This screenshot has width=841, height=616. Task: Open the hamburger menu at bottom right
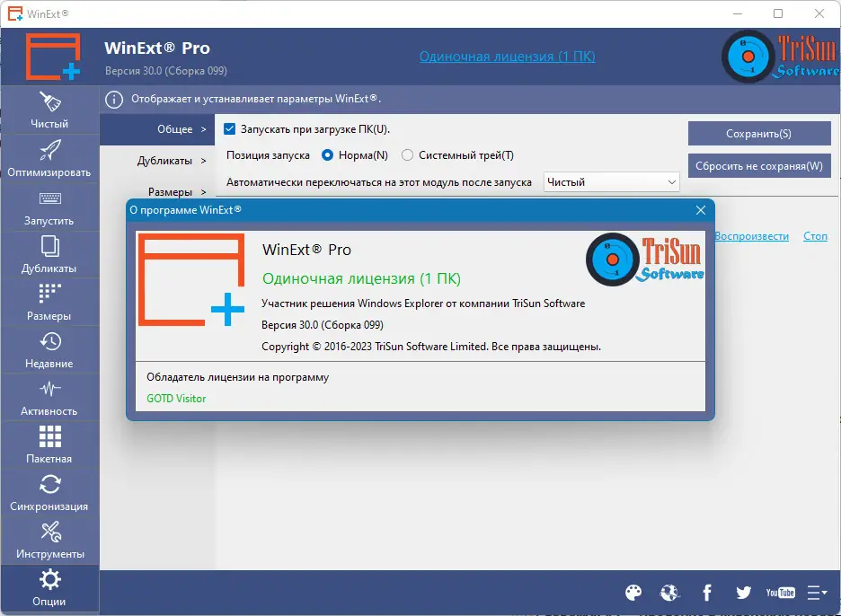coord(817,593)
